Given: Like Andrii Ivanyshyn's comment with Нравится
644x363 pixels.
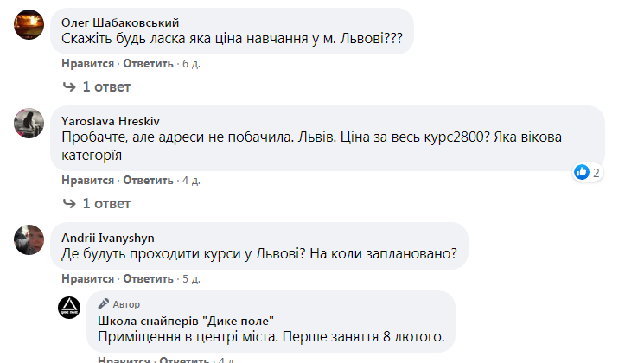Looking at the screenshot, I should (87, 279).
